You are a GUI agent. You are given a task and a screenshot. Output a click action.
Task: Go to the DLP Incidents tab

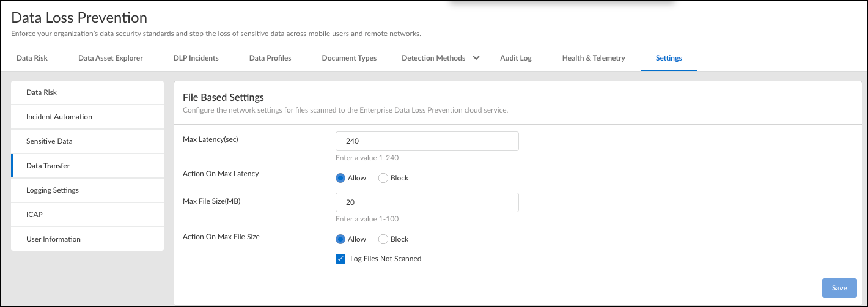(x=196, y=58)
